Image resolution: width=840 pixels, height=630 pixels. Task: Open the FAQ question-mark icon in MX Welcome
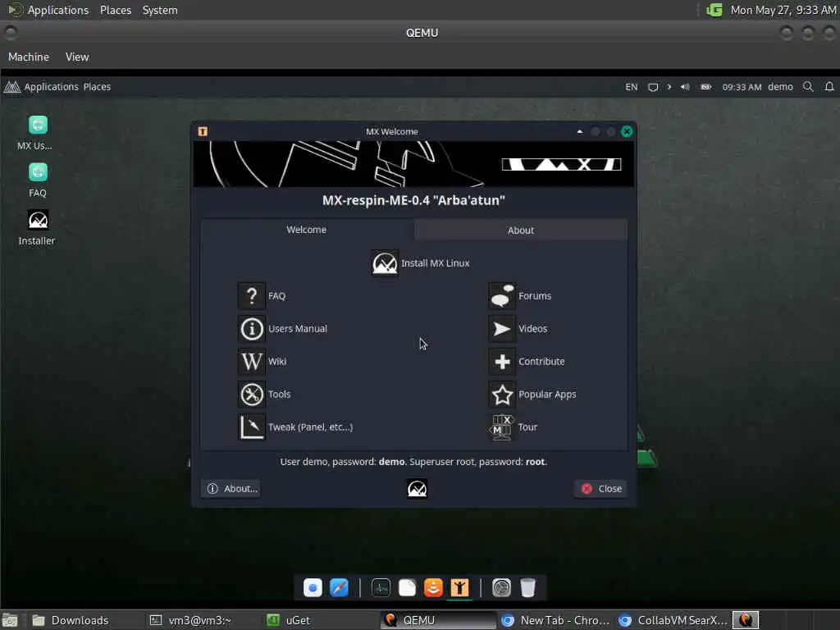point(251,295)
